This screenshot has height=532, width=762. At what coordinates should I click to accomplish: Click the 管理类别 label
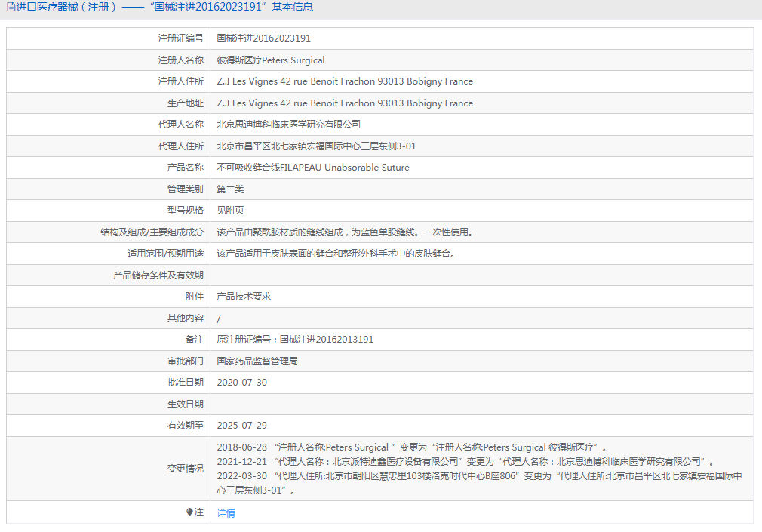pos(185,189)
